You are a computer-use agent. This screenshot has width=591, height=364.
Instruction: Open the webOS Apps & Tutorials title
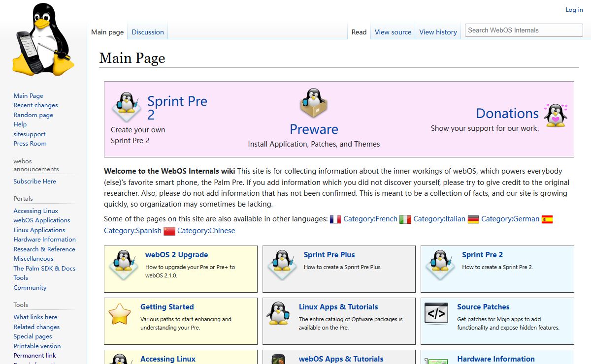(x=341, y=359)
